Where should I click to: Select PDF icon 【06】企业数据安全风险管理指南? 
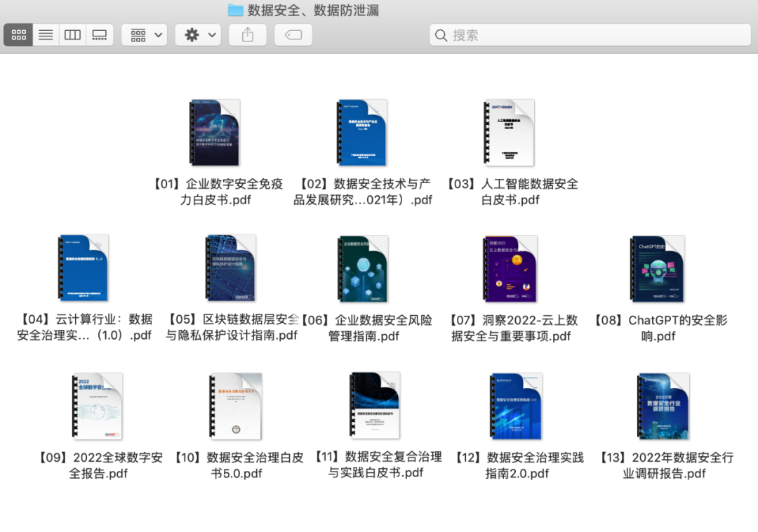[363, 269]
